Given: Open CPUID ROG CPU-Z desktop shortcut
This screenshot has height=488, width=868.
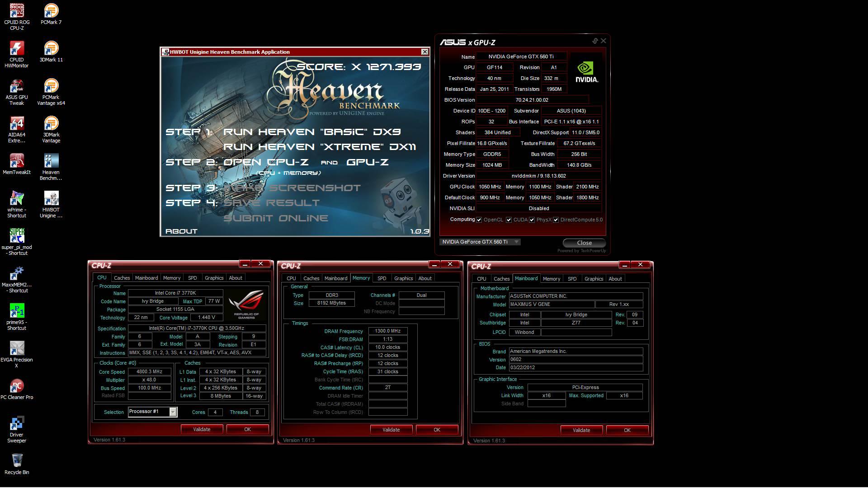Looking at the screenshot, I should point(17,16).
